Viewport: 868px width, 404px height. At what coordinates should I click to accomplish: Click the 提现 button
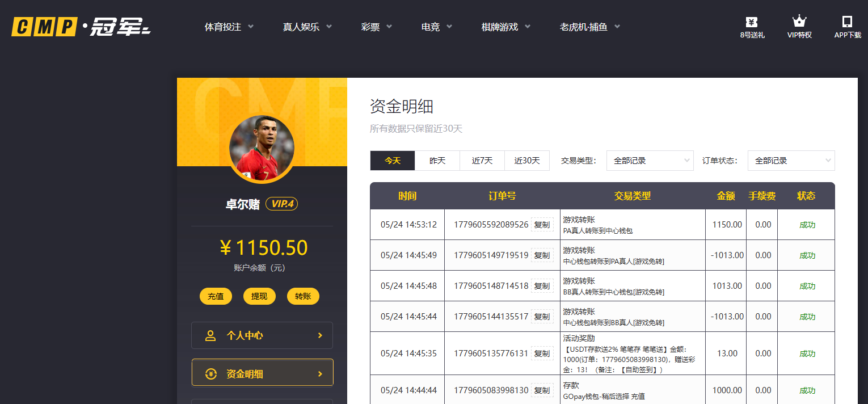(259, 296)
